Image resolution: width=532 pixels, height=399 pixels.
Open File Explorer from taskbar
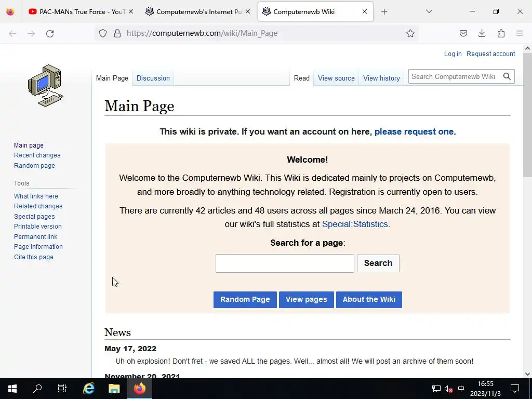(114, 389)
